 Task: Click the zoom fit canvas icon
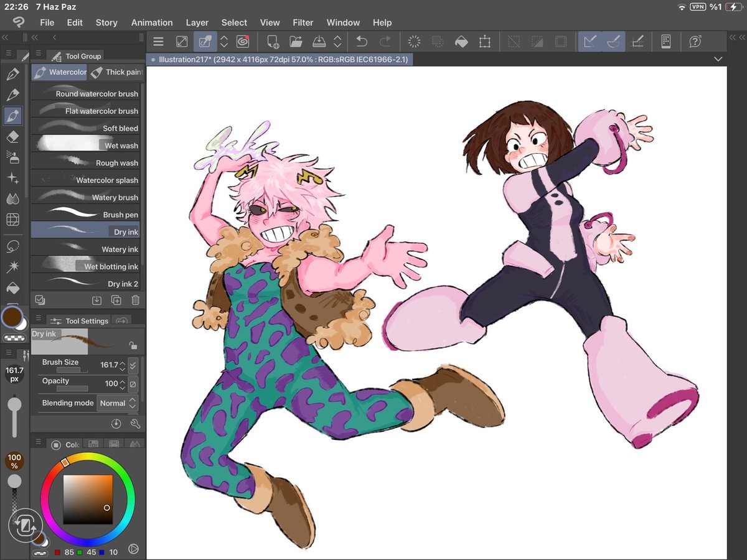pos(182,42)
